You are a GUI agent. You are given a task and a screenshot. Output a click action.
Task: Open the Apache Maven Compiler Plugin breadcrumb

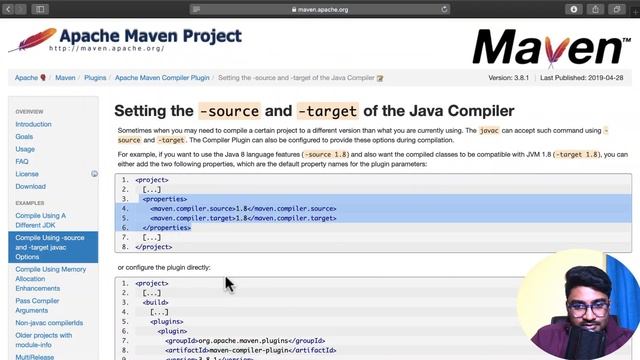162,78
